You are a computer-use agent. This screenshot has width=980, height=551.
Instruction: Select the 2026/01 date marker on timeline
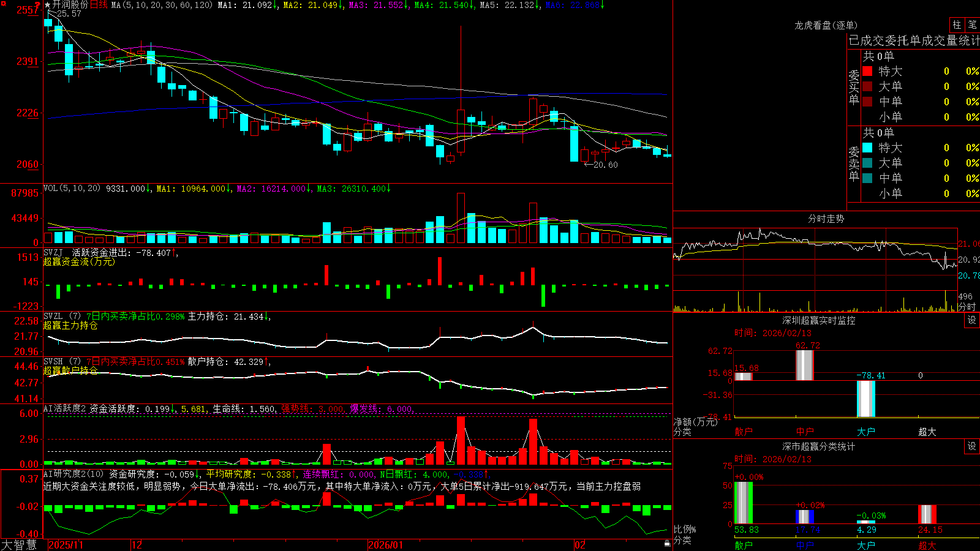386,545
